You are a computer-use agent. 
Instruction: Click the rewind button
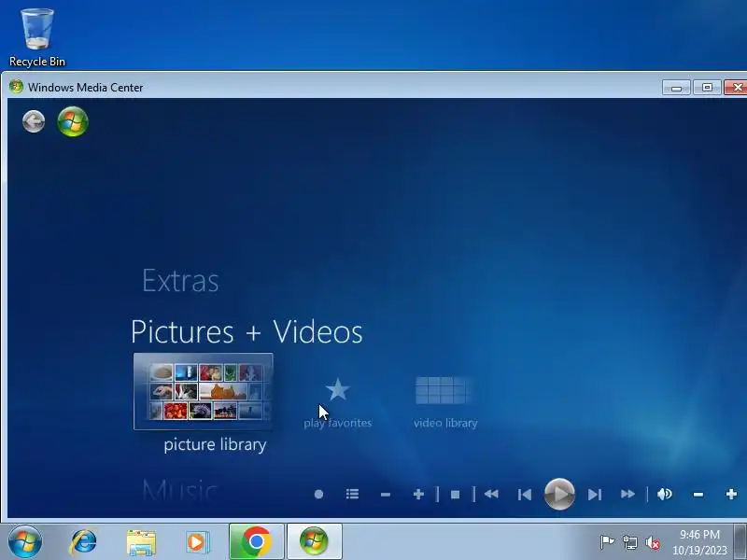[491, 495]
